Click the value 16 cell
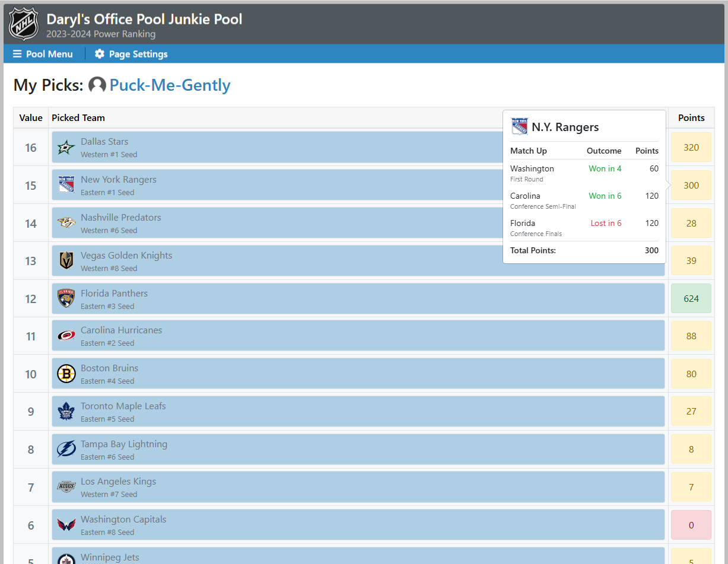The width and height of the screenshot is (728, 564). click(x=31, y=148)
